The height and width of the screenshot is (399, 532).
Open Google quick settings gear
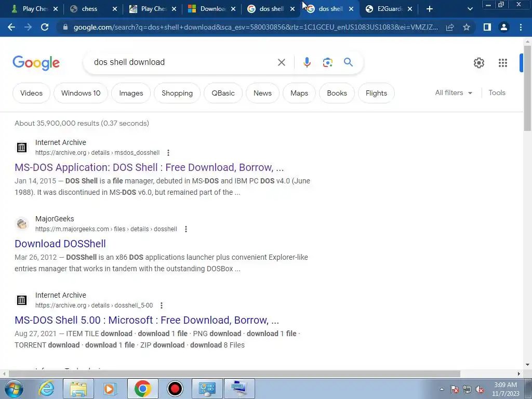pyautogui.click(x=478, y=63)
